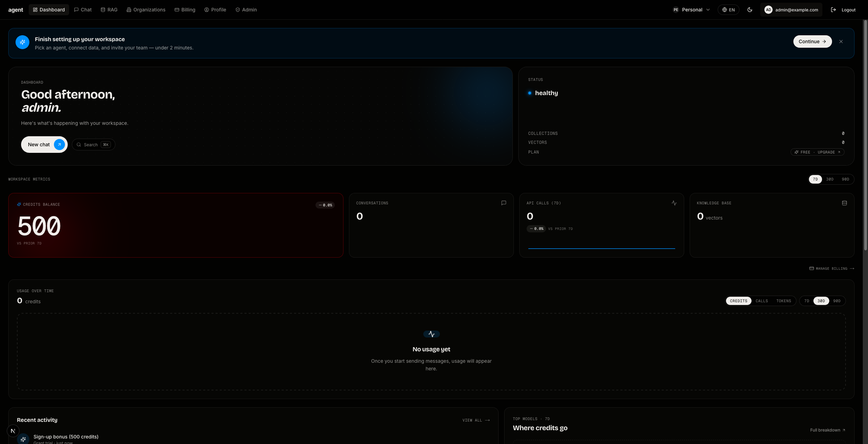The width and height of the screenshot is (868, 444).
Task: Select 30D in workspace metrics range
Action: [x=830, y=179]
